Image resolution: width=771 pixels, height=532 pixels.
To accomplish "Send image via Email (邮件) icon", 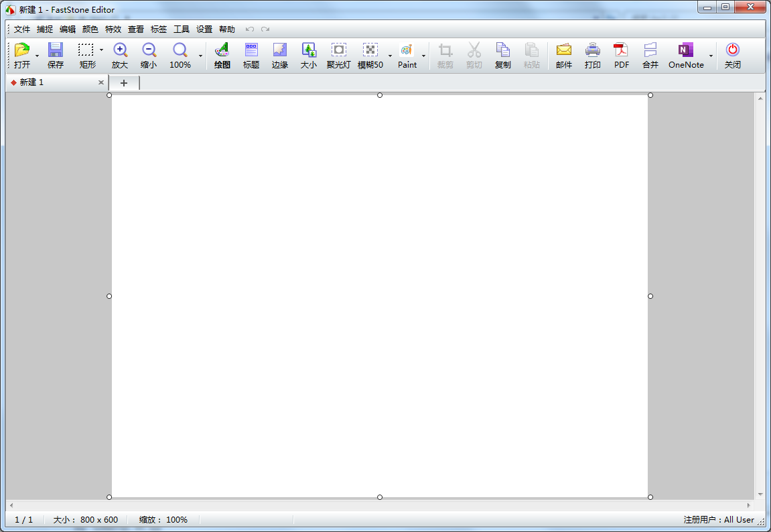I will (564, 51).
